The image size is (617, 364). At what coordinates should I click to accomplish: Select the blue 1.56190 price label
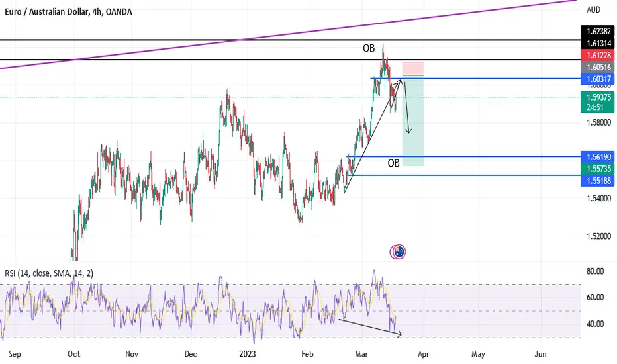pos(597,157)
